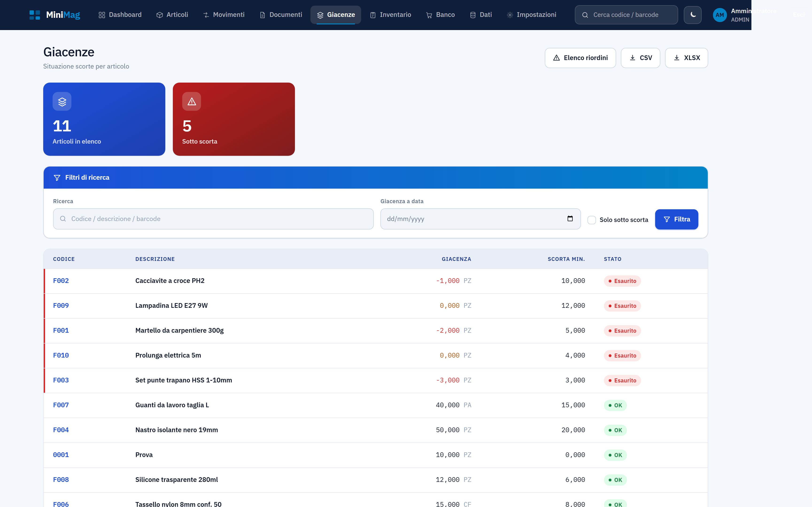This screenshot has height=507, width=812.
Task: Click the layers icon on blue card
Action: [62, 101]
